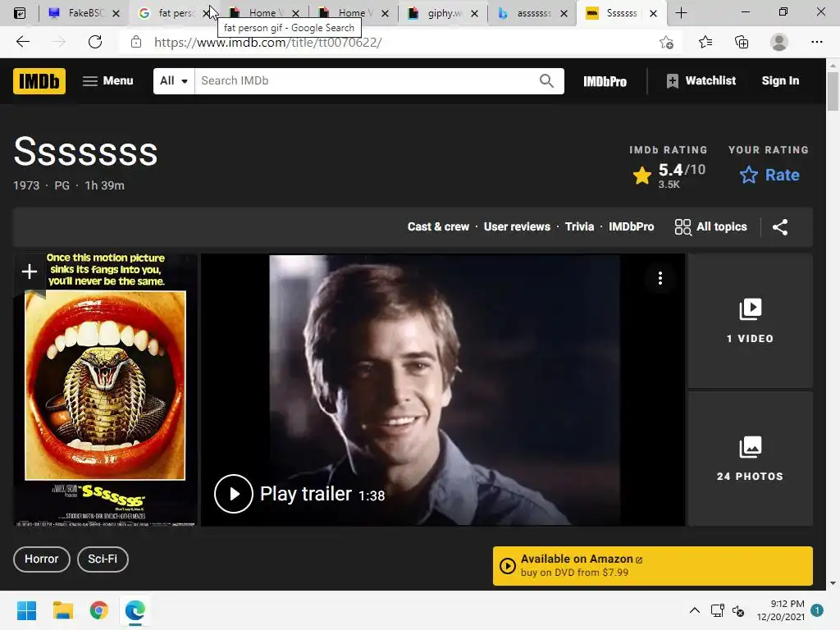The image size is (840, 630).
Task: Open the browser profile icon
Action: pyautogui.click(x=779, y=42)
